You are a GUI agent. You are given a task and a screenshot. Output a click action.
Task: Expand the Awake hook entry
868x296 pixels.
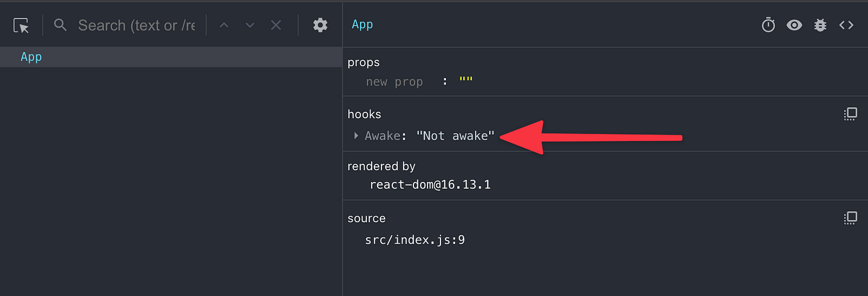(x=356, y=136)
